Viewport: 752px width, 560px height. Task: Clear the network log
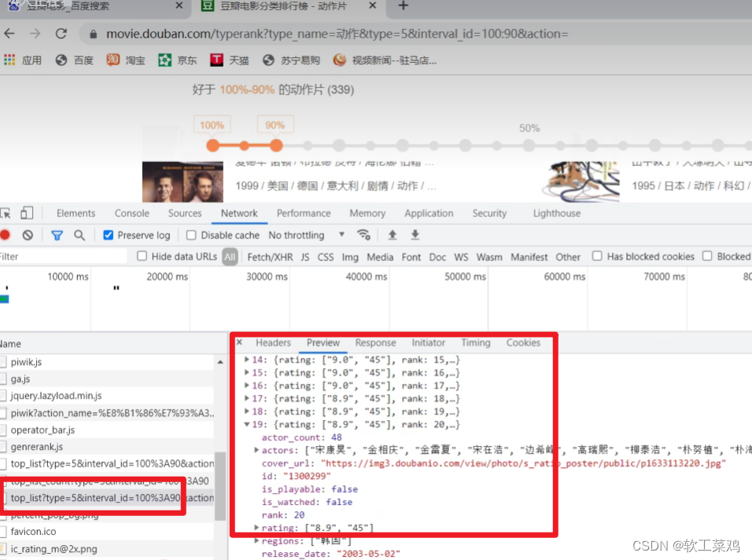point(28,235)
